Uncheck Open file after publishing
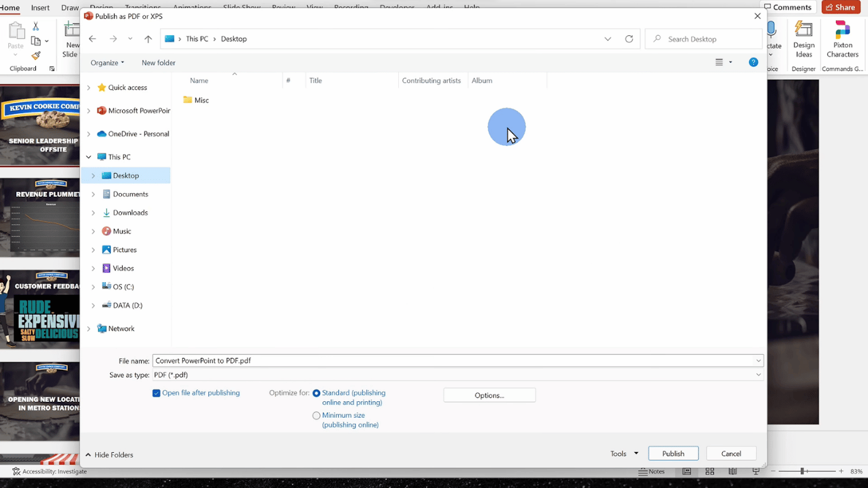Viewport: 868px width, 488px height. [x=156, y=392]
